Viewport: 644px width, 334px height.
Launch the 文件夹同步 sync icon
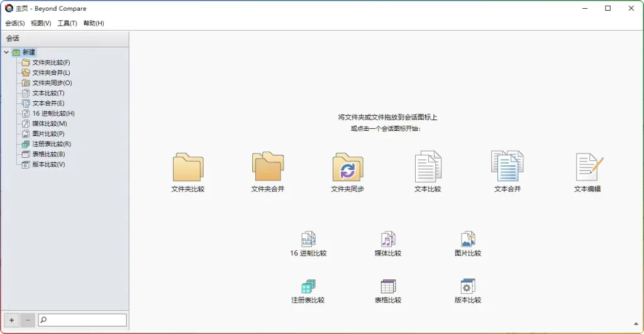347,167
